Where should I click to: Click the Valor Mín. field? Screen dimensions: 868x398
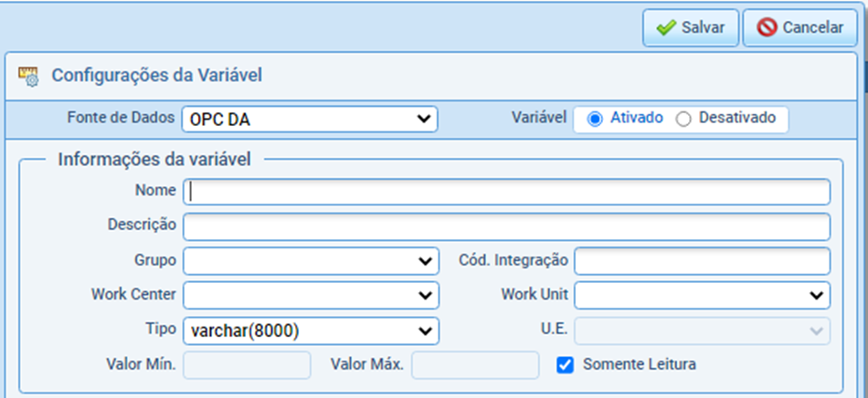click(247, 365)
